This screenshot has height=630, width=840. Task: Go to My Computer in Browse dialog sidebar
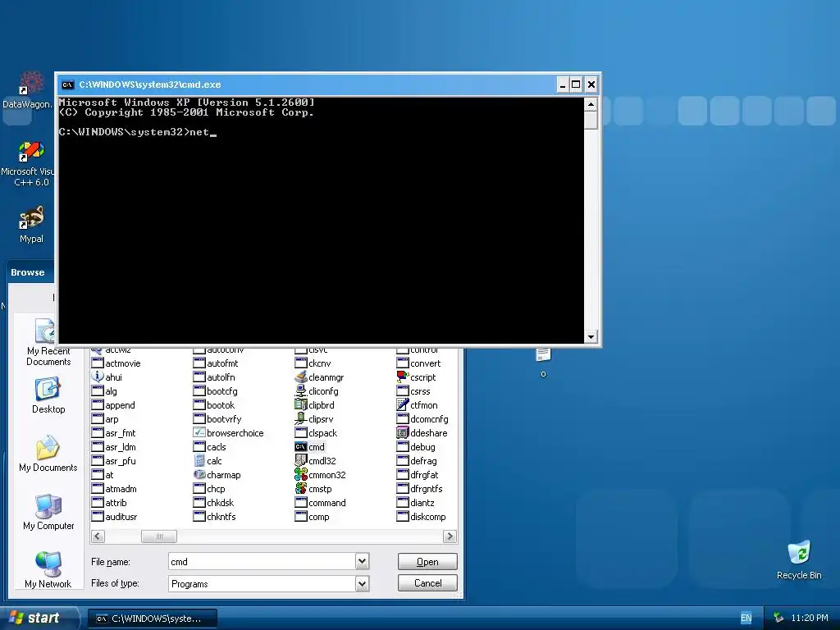48,512
